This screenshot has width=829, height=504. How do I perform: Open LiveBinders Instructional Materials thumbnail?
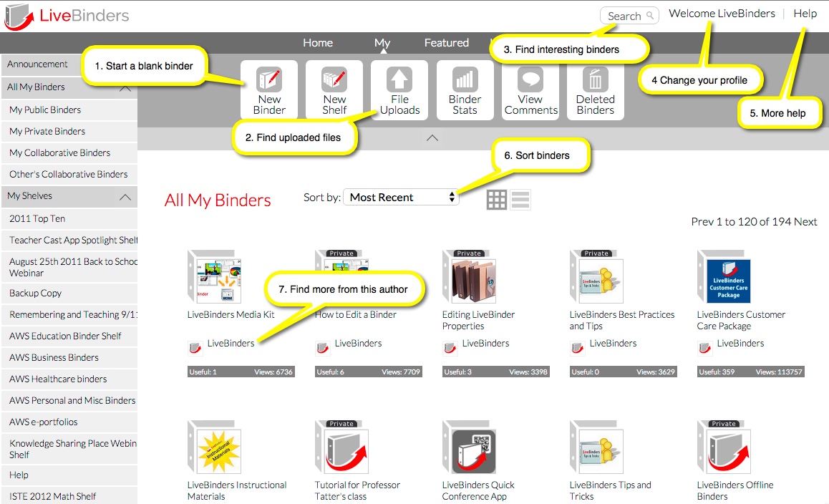click(215, 447)
